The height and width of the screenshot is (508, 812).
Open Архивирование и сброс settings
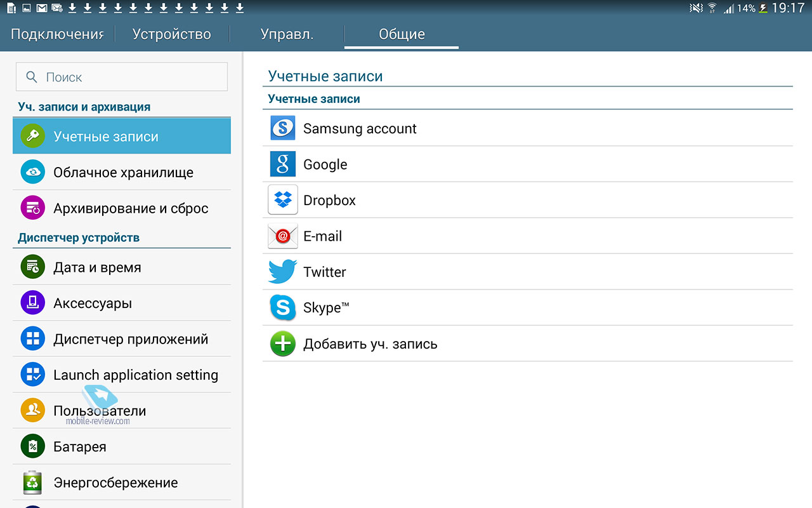coord(122,208)
